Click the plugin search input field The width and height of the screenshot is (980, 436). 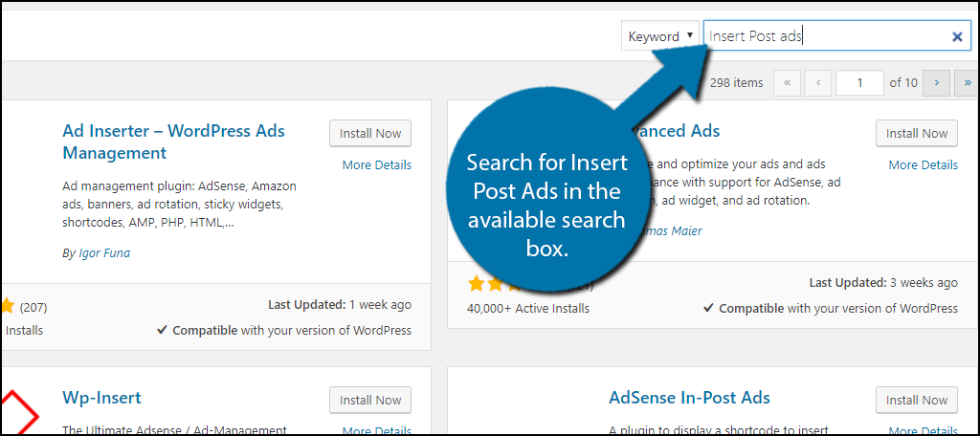point(836,36)
